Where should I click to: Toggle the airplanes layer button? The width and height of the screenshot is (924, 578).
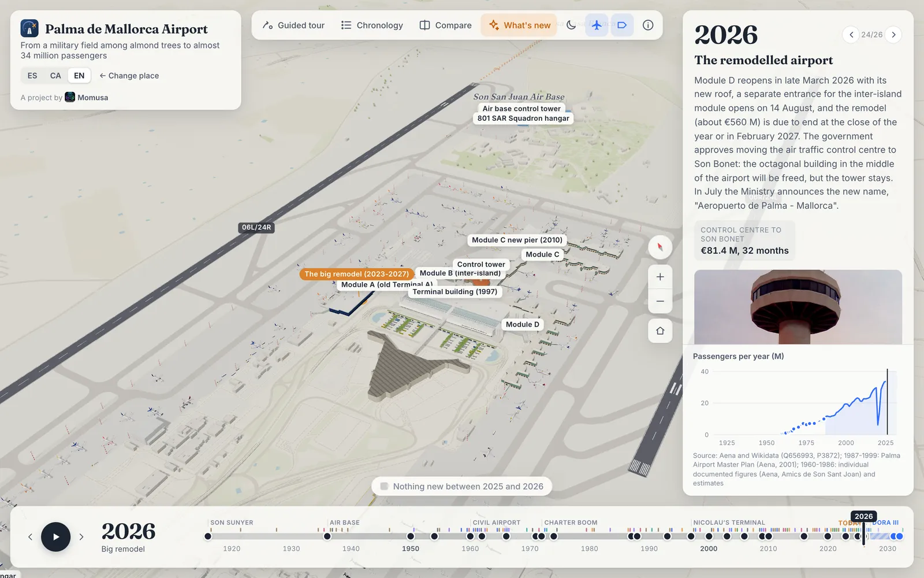click(x=597, y=25)
